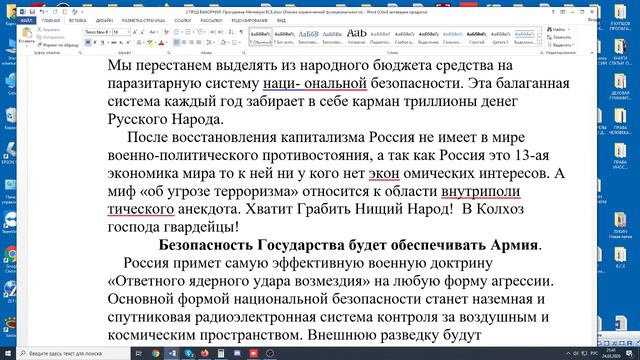This screenshot has width=640, height=360.
Task: Open the Change Case (Aa) dropdown
Action: click(153, 32)
